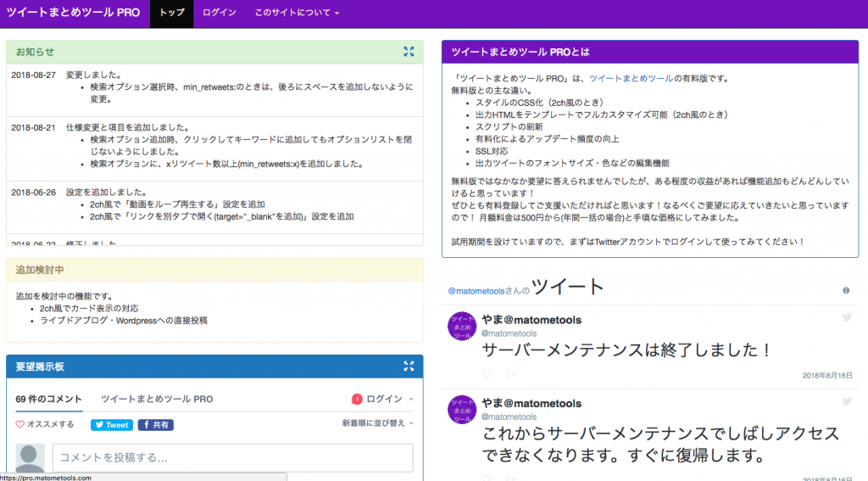868x481 pixels.
Task: Select the ツイートまとめツール PRO Disqus tab
Action: pyautogui.click(x=157, y=399)
